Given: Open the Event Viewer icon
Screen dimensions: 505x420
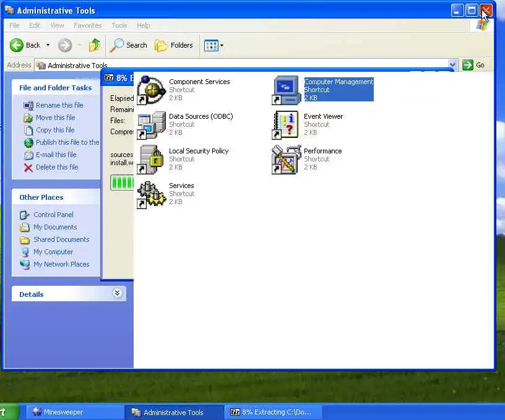Looking at the screenshot, I should click(286, 125).
